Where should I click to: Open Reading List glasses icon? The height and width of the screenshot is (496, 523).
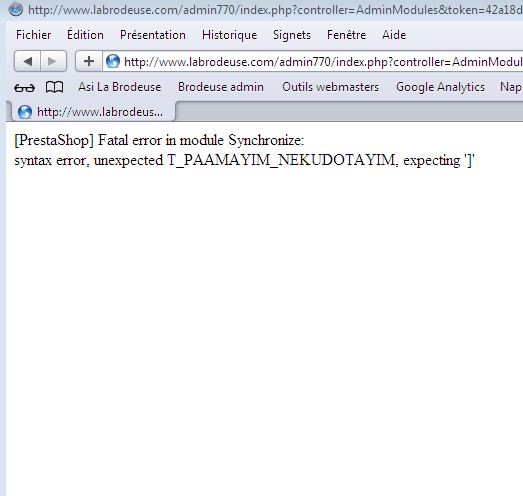[x=24, y=87]
